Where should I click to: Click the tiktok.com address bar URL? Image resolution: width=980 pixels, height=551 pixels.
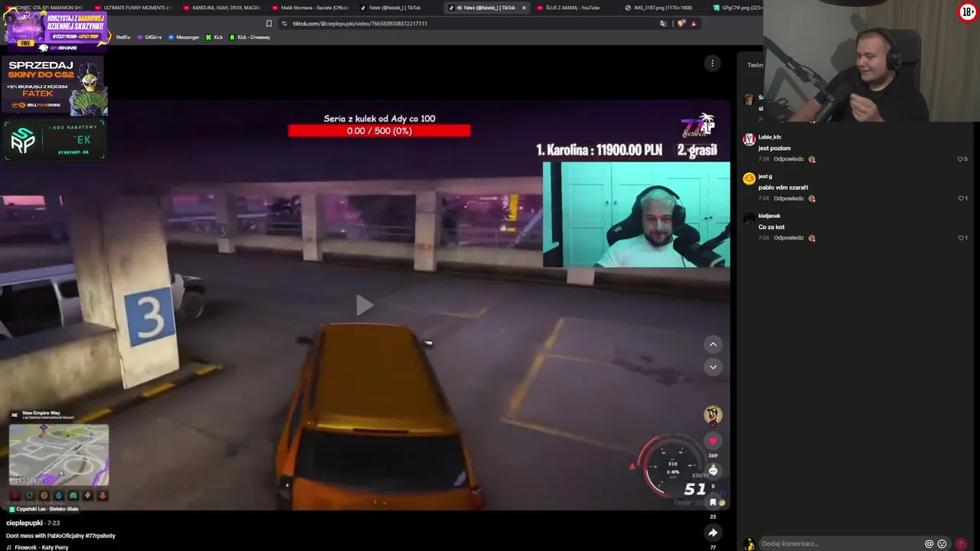[x=360, y=24]
